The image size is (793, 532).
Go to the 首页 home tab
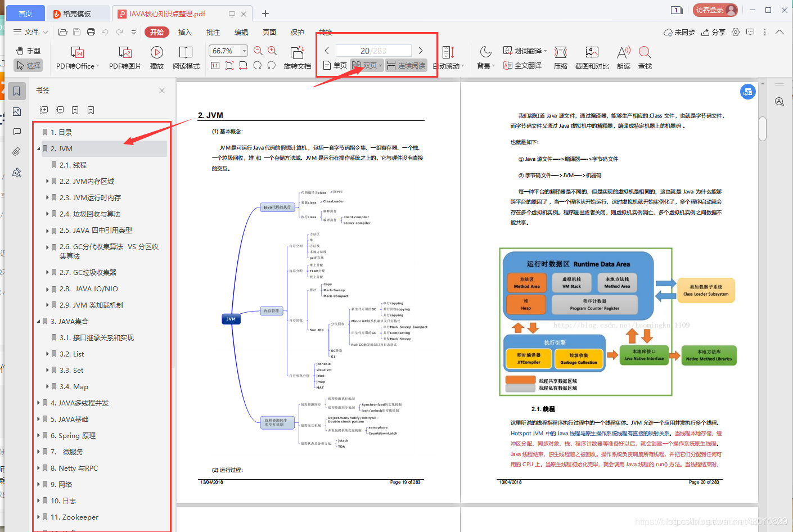pyautogui.click(x=25, y=13)
